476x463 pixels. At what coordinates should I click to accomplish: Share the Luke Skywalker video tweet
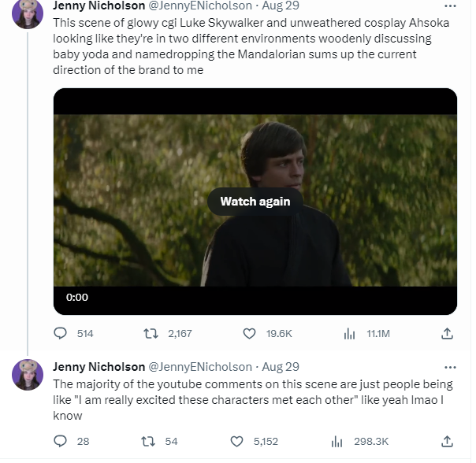point(448,334)
